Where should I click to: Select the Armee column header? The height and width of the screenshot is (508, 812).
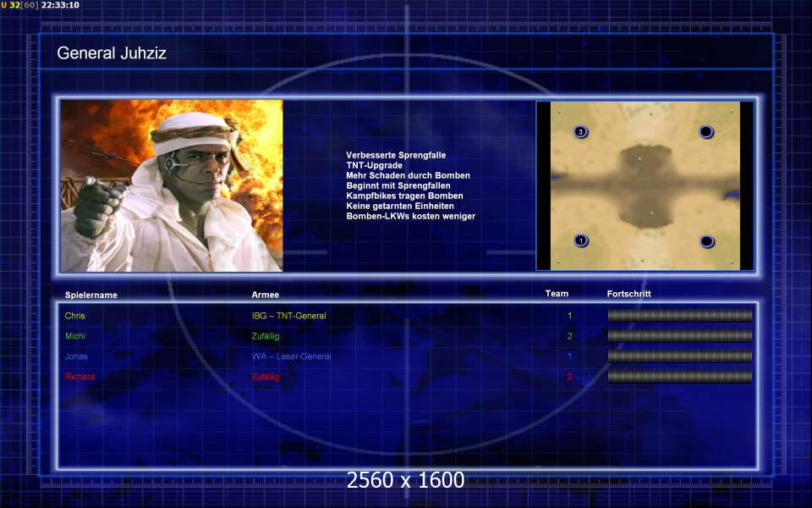265,295
